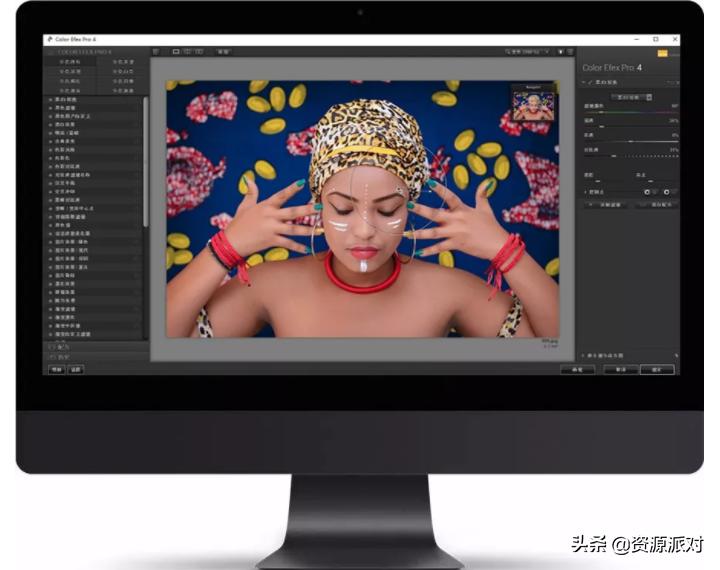Select the highlighted top-left filter category button
Screen dimensions: 720x570
tap(70, 62)
